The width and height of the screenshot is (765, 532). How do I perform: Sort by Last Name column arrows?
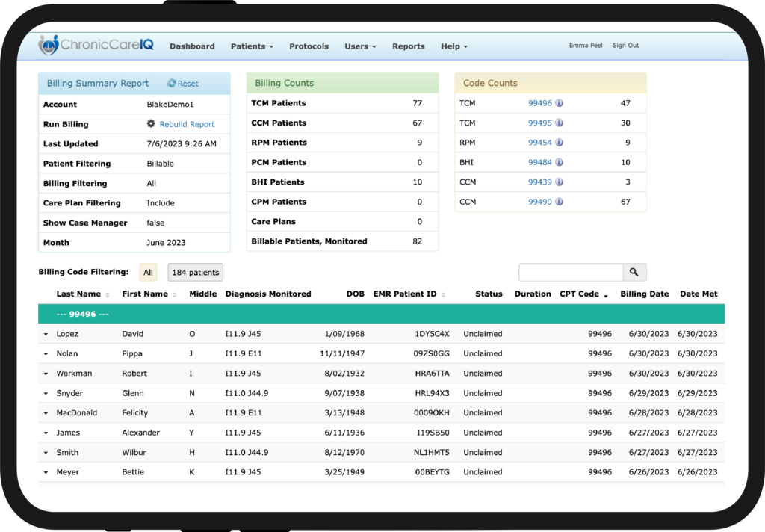click(108, 295)
